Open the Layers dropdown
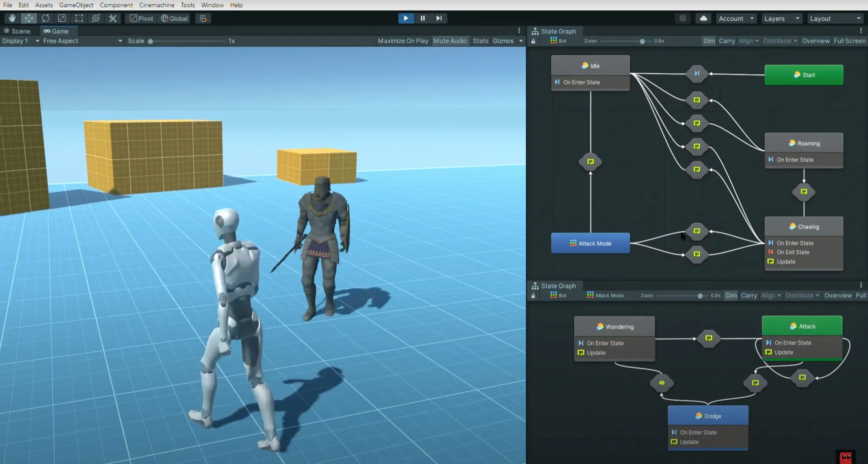The height and width of the screenshot is (464, 868). pos(781,19)
